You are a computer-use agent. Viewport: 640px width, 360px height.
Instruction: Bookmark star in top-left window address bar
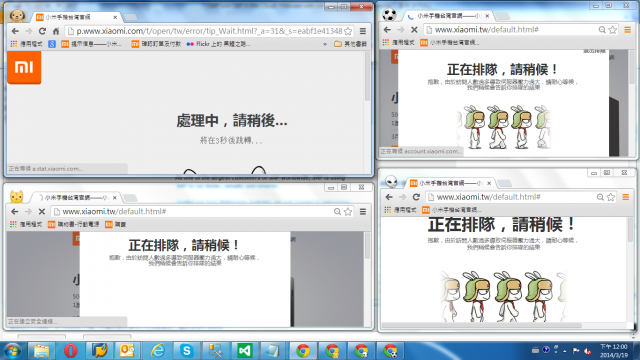348,31
